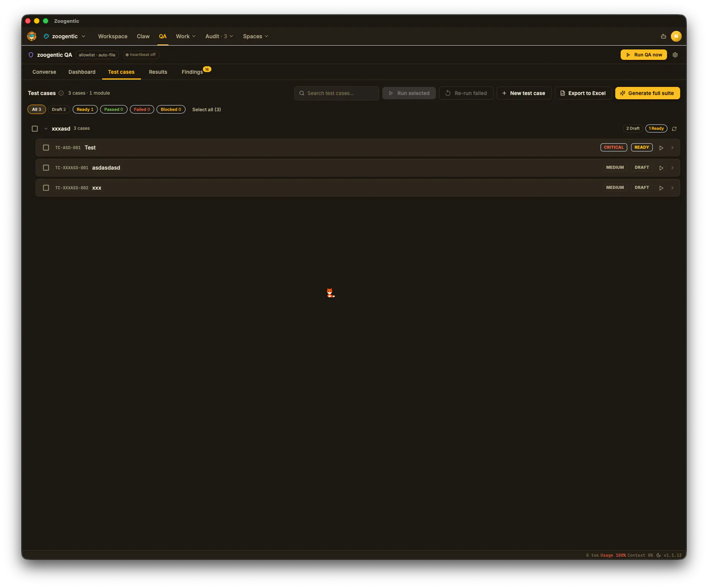Check the asdasdasd test case checkbox
The height and width of the screenshot is (588, 708).
pos(46,168)
